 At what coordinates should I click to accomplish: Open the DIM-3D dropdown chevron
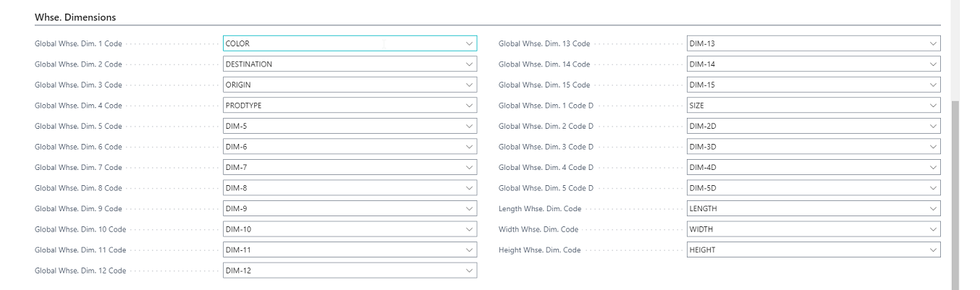[932, 147]
